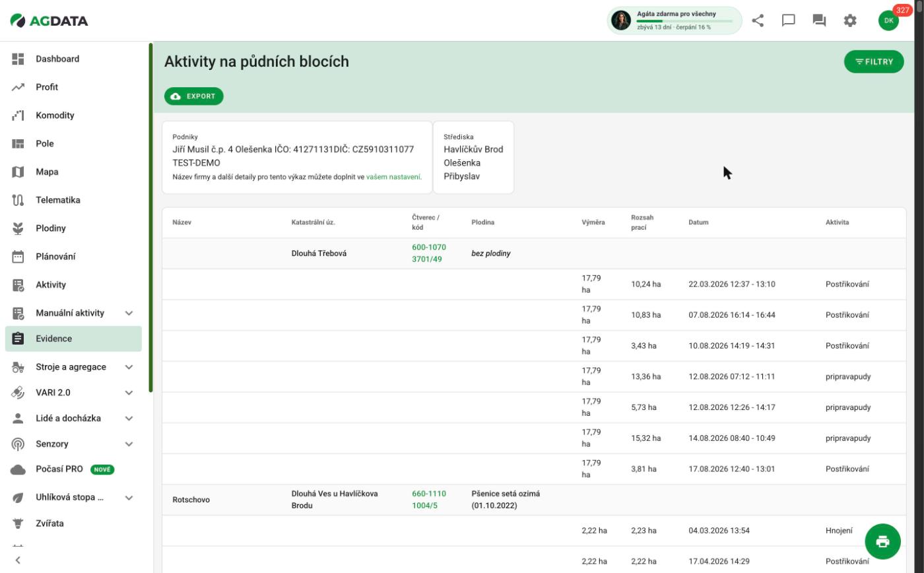The width and height of the screenshot is (924, 573).
Task: Click the share icon in the header
Action: (x=758, y=20)
